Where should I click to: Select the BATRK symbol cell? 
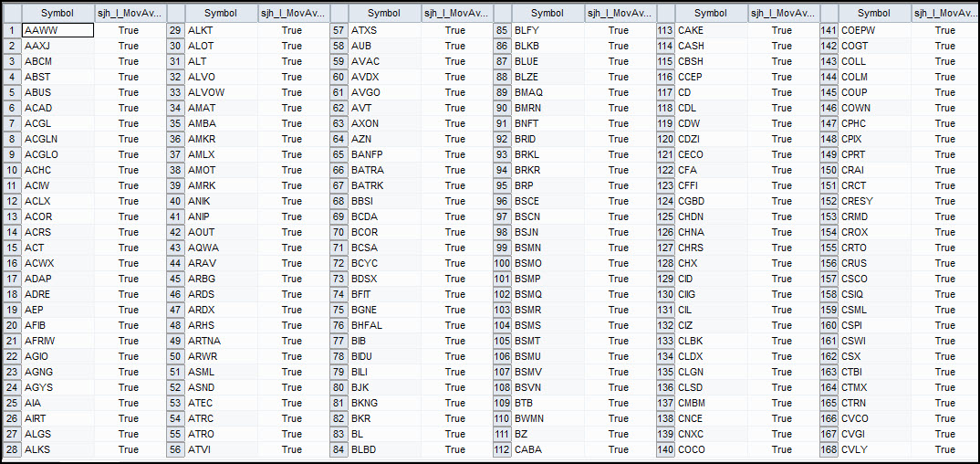(384, 185)
